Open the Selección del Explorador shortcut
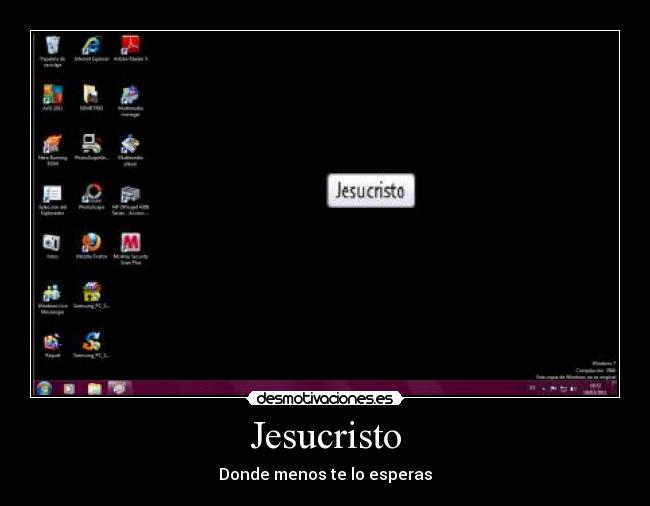650x506 pixels. pyautogui.click(x=53, y=199)
